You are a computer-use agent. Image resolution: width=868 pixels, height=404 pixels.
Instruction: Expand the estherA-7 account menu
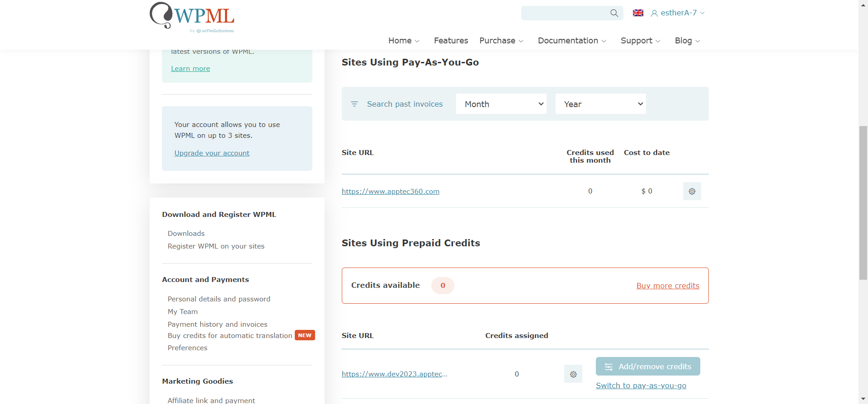pyautogui.click(x=678, y=13)
